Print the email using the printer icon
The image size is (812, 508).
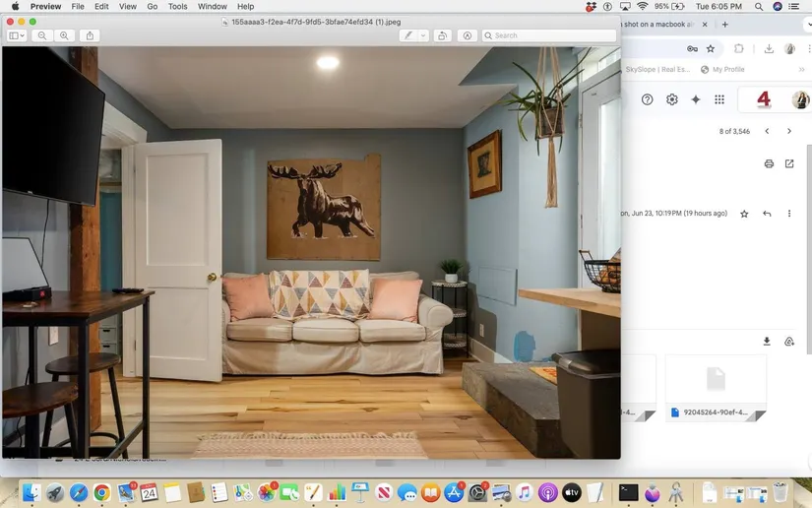tap(769, 163)
